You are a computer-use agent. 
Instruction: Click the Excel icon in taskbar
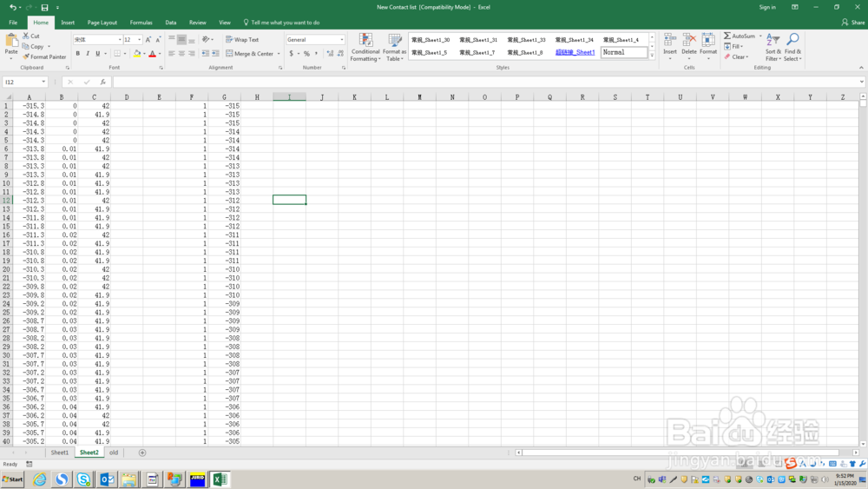pyautogui.click(x=220, y=479)
